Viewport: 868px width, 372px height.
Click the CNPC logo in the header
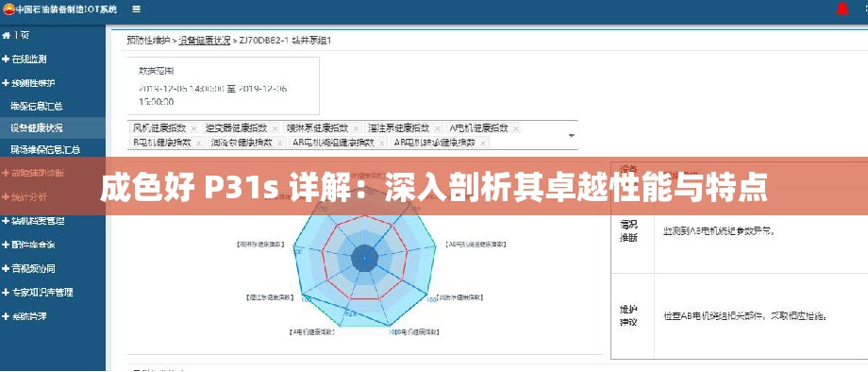tap(8, 9)
